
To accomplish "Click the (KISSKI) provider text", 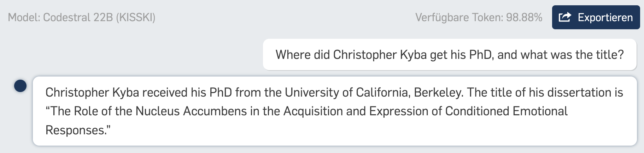I will [136, 17].
